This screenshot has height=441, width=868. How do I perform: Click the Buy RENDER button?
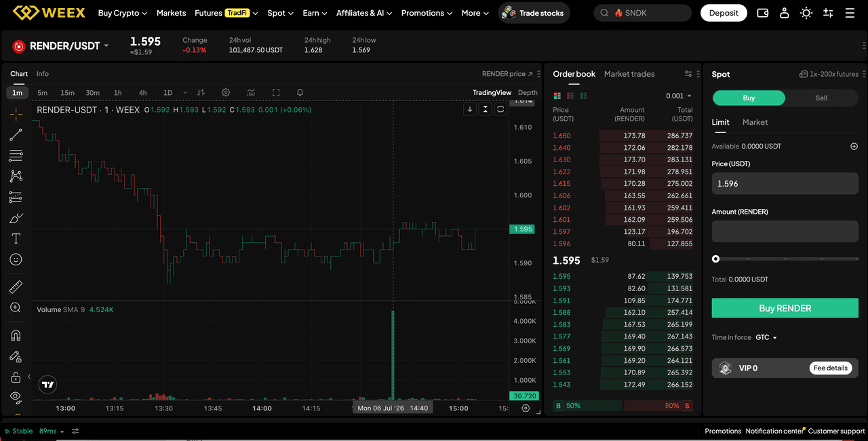[785, 308]
